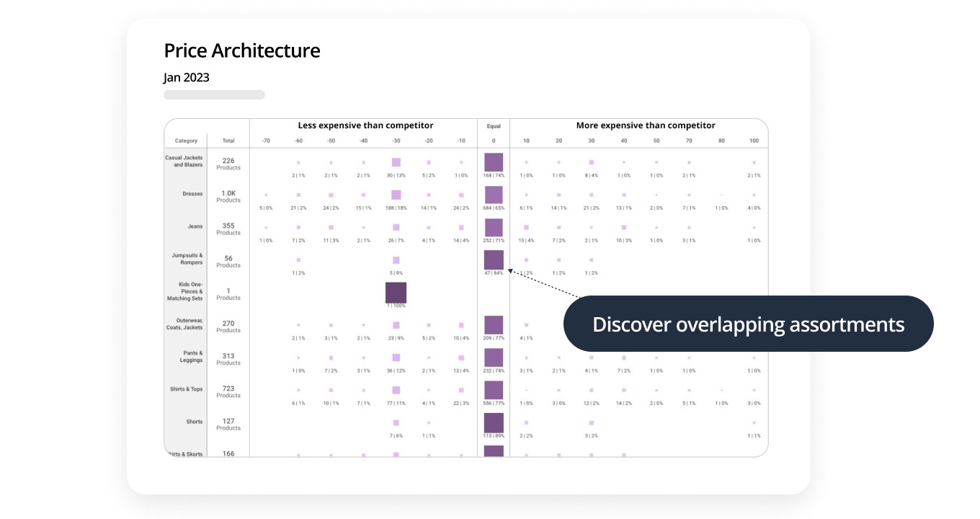This screenshot has height=519, width=980.
Task: Click the gray placeholder bar under the date
Action: point(214,94)
